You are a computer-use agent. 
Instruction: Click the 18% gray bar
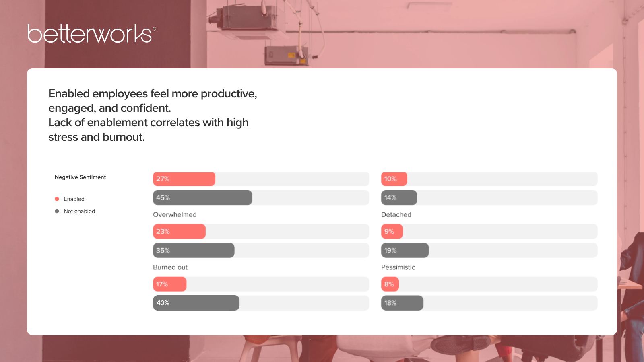(x=402, y=303)
